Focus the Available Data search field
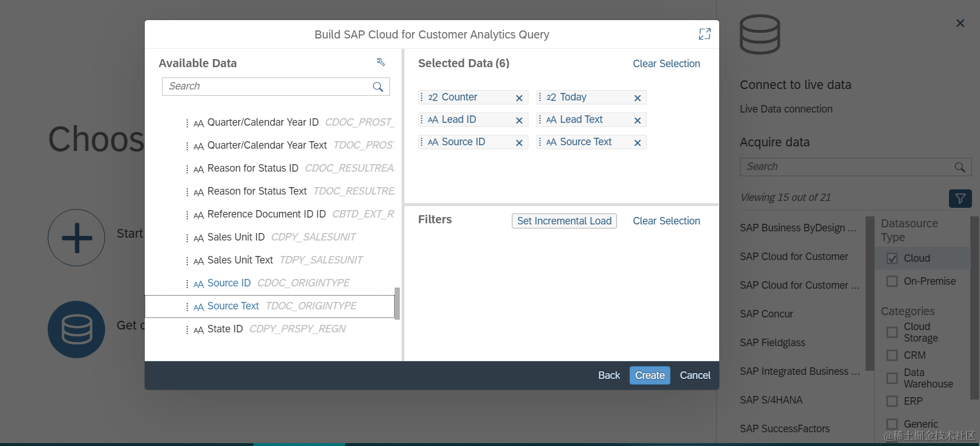This screenshot has width=980, height=446. click(x=267, y=87)
